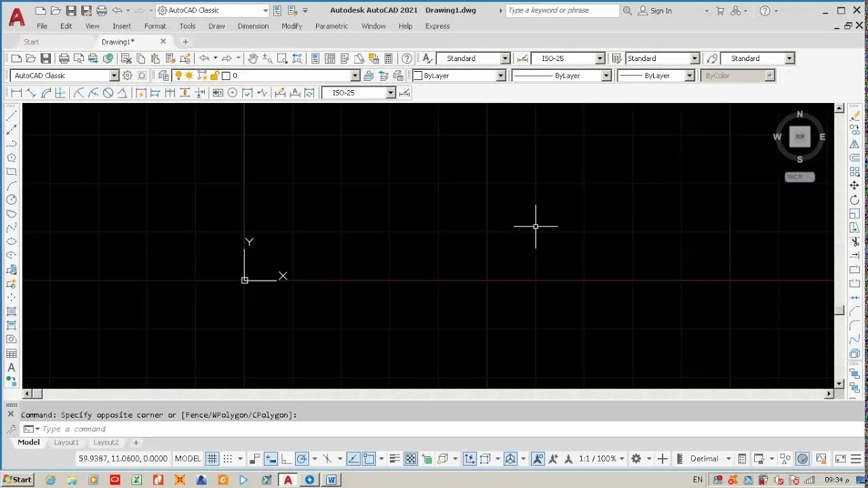868x488 pixels.
Task: Select the Table tool in Draw toolbar
Action: pos(12,353)
